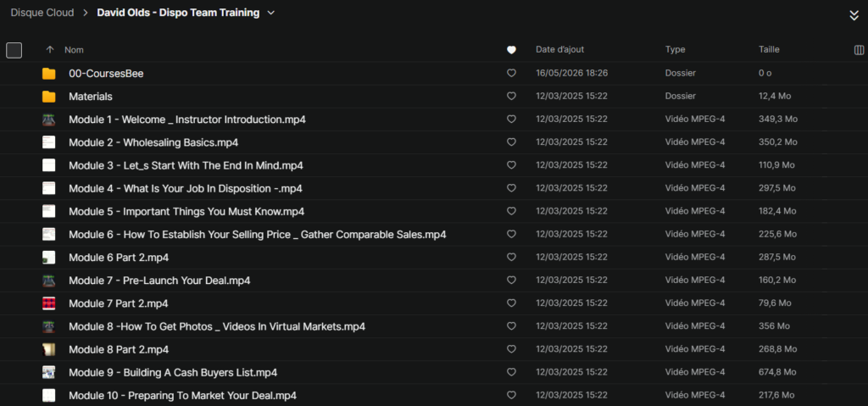This screenshot has width=868, height=406.
Task: Open the 00-CoursesBee folder name
Action: [106, 73]
